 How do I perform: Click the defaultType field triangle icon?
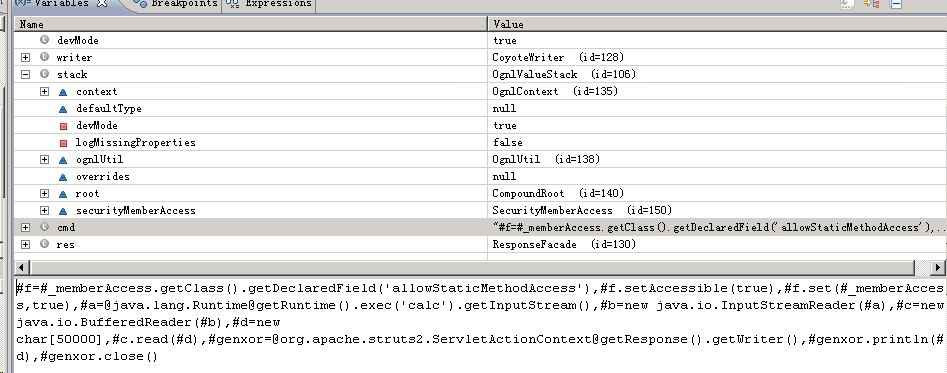63,109
